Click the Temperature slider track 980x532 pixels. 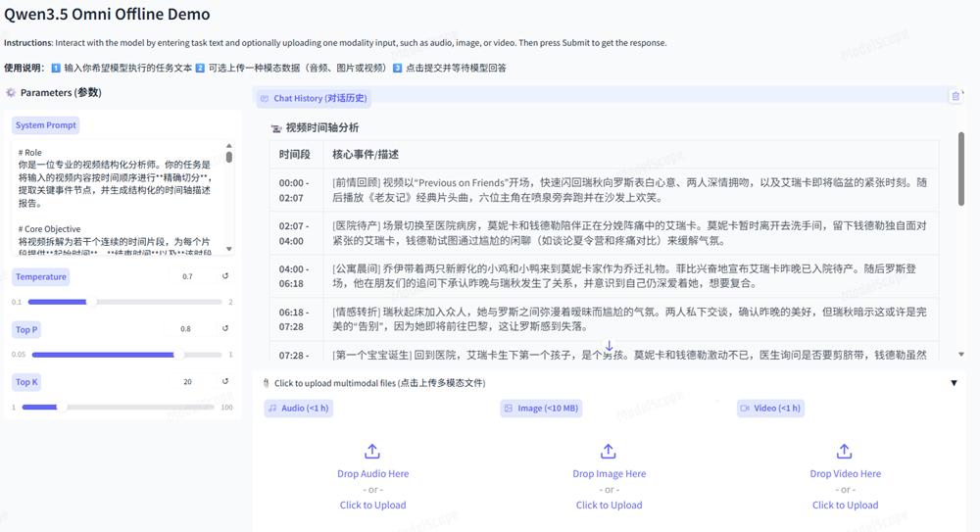pyautogui.click(x=122, y=302)
